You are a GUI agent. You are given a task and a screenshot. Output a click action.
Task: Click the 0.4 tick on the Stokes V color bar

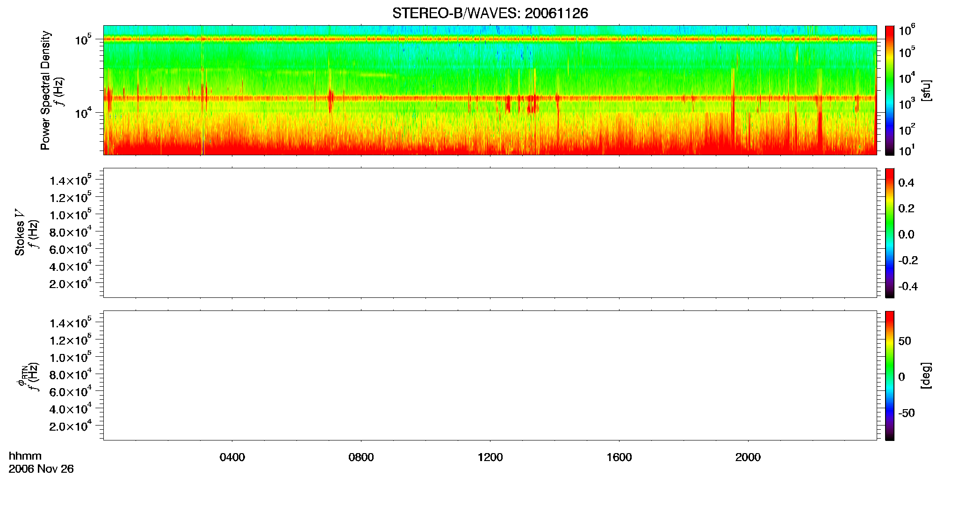[906, 183]
